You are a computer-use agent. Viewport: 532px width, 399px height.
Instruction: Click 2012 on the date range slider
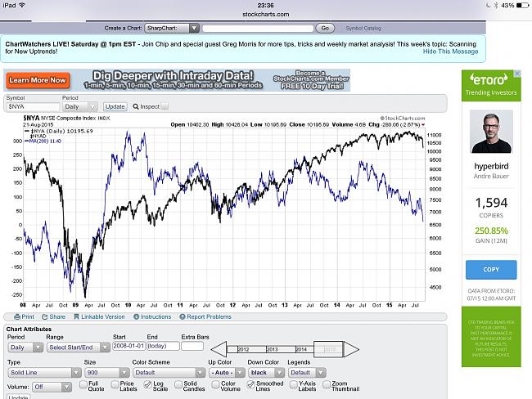[x=243, y=349]
